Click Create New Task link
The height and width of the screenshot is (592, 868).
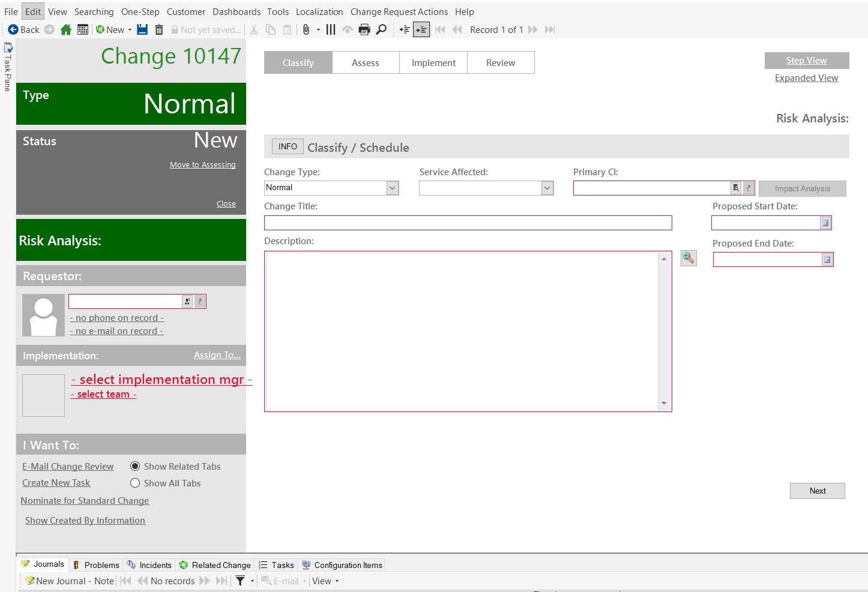tap(56, 483)
